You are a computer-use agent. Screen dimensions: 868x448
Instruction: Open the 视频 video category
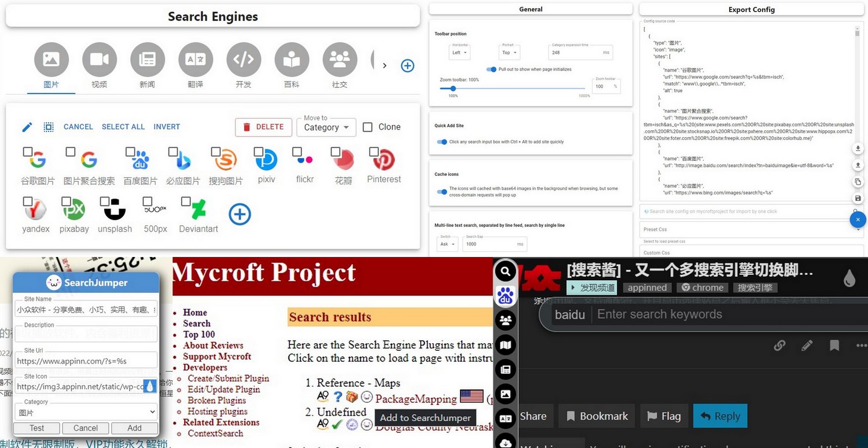click(100, 59)
